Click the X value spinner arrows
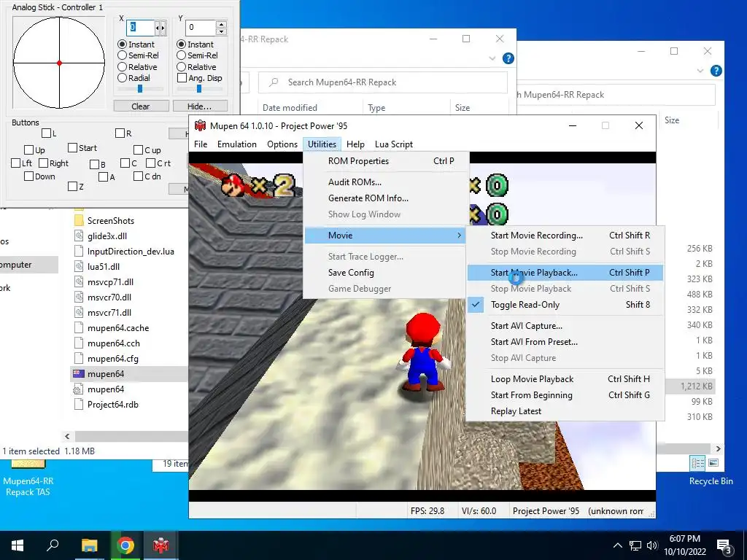 [x=160, y=28]
